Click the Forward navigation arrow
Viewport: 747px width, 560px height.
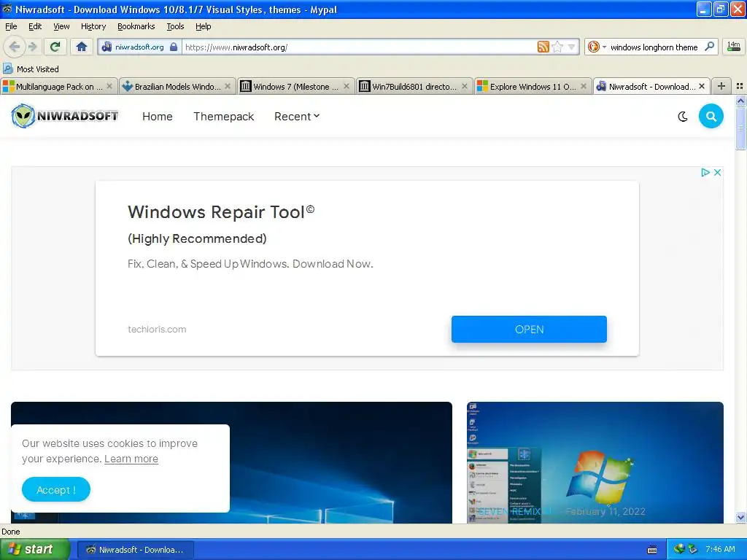pos(32,47)
